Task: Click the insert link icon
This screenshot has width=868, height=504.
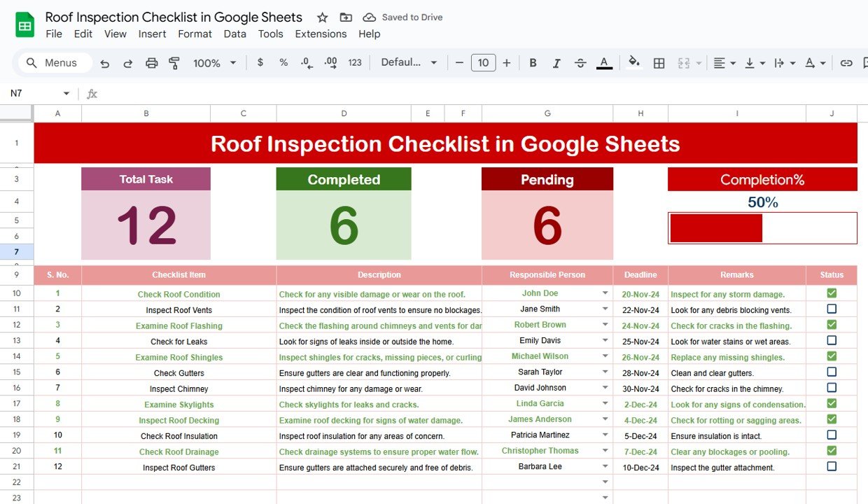Action: tap(846, 63)
